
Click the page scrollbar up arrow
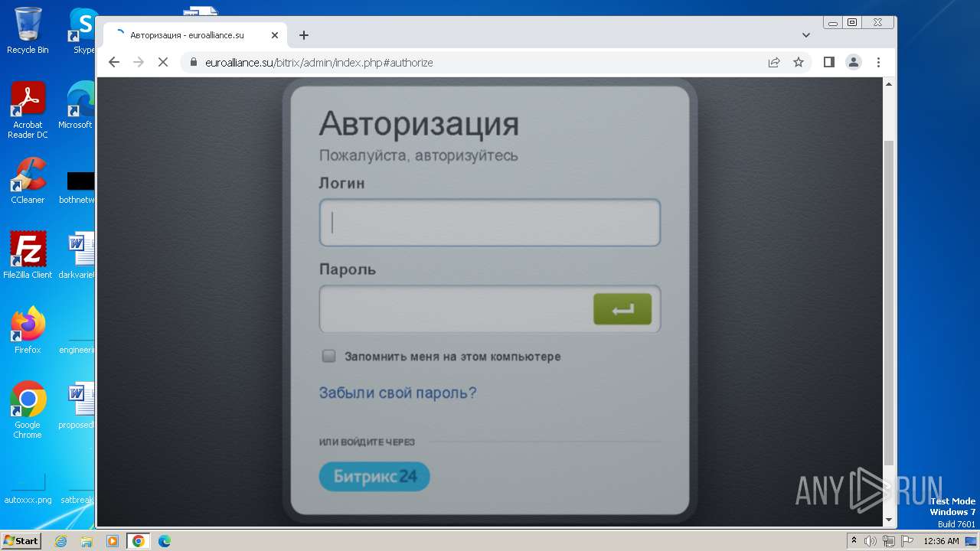(x=889, y=83)
